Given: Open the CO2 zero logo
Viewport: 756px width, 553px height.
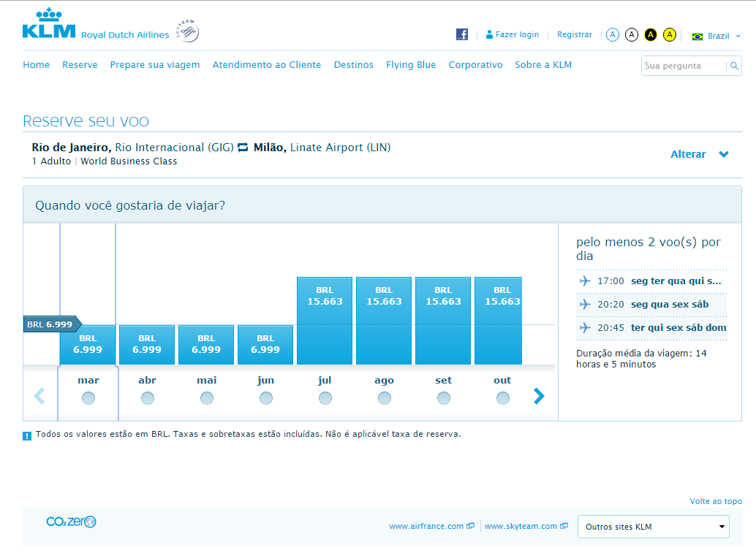Looking at the screenshot, I should 72,522.
